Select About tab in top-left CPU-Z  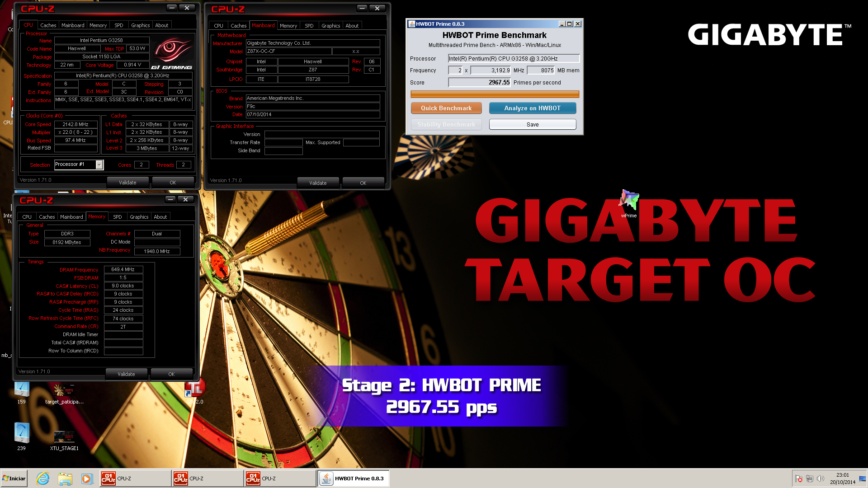click(162, 25)
